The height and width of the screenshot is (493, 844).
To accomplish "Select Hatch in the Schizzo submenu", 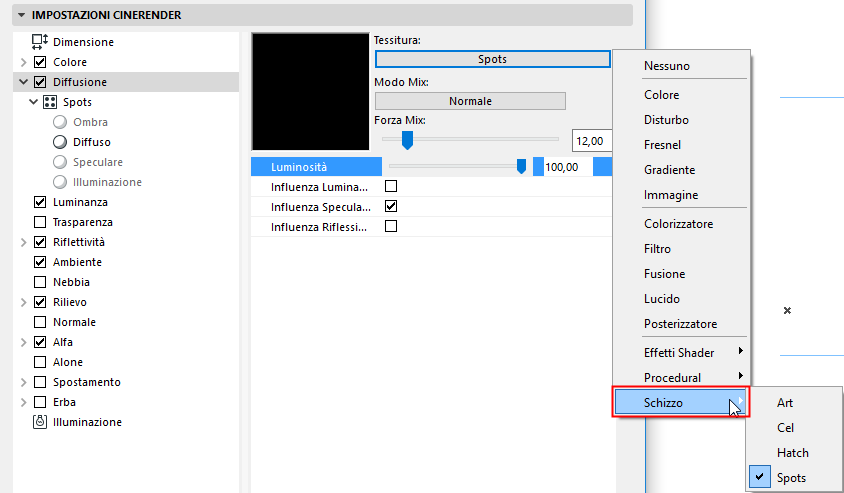I will click(x=794, y=453).
